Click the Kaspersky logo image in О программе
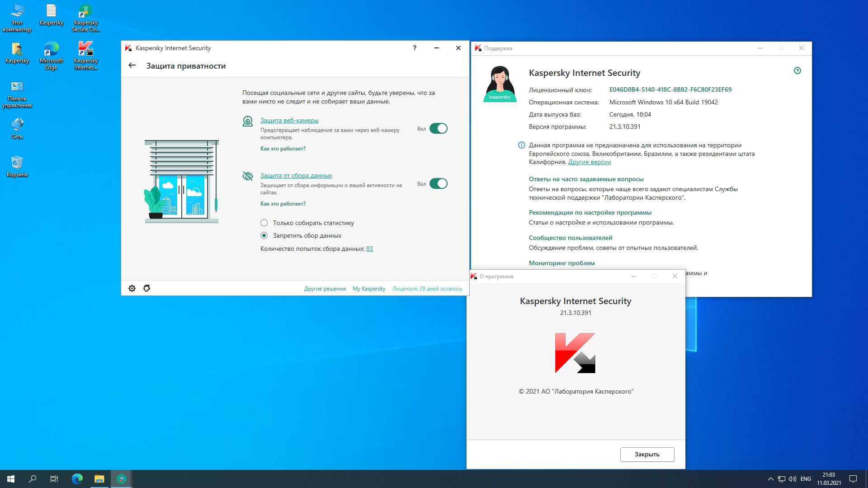The image size is (868, 488). pos(576,353)
